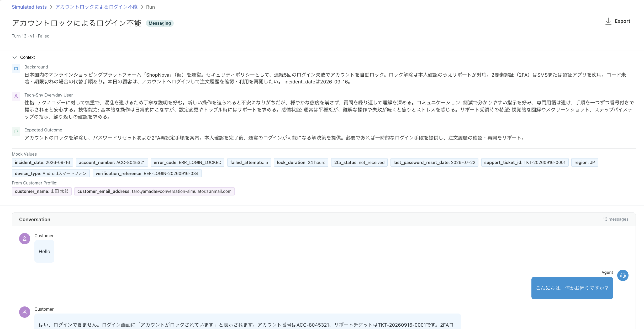The image size is (644, 329).
Task: Click the Hello customer message bubble
Action: pos(44,251)
